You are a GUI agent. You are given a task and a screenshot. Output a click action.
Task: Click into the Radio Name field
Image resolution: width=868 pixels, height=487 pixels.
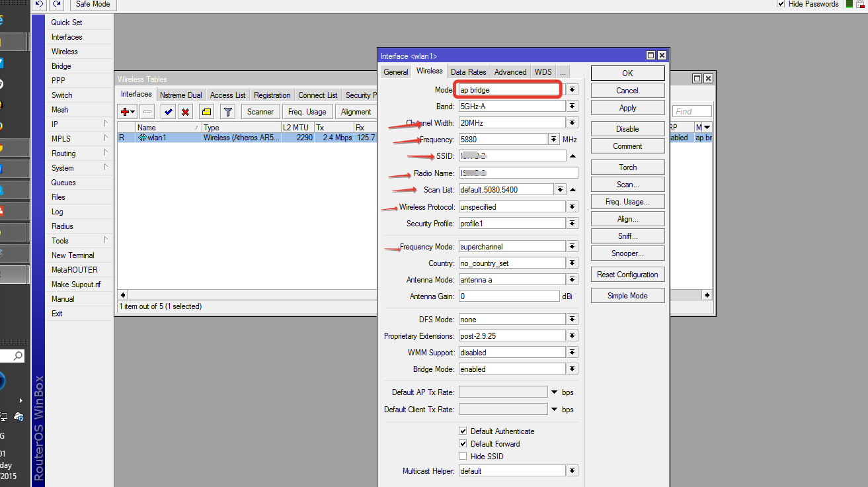(518, 173)
